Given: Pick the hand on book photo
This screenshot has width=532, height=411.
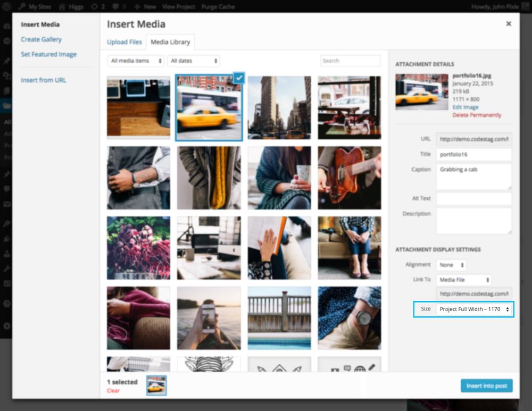Looking at the screenshot, I should coord(279,248).
